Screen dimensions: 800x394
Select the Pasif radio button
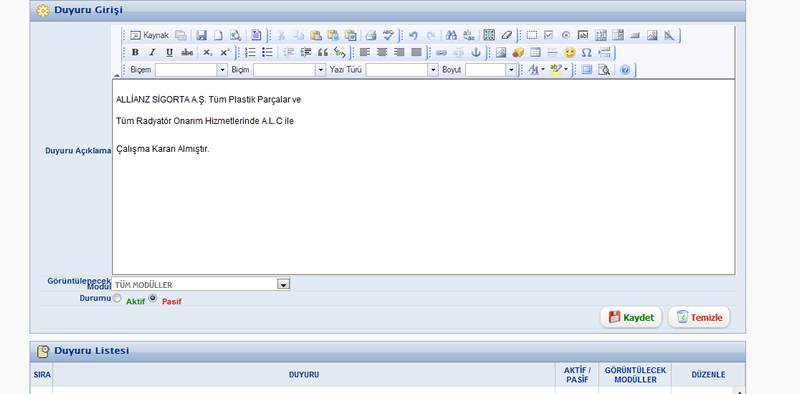[153, 299]
